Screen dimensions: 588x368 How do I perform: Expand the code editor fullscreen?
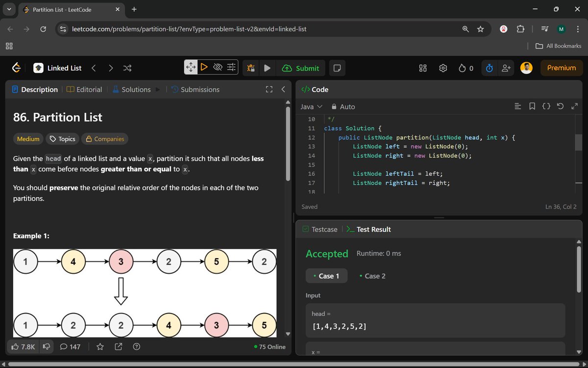(575, 106)
